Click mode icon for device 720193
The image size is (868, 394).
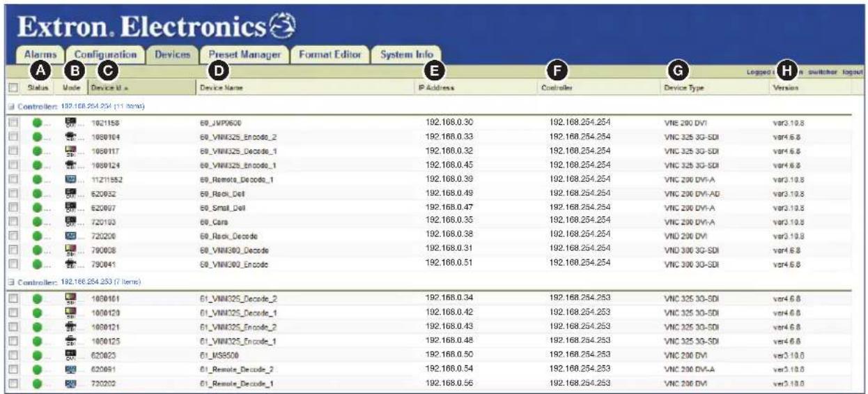click(70, 222)
